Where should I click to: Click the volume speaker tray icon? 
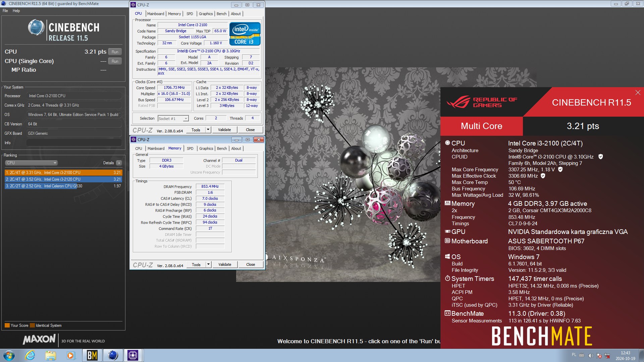pos(591,356)
